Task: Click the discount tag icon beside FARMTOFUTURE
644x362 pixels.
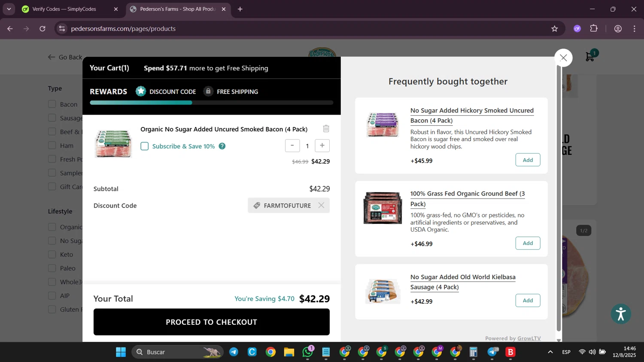Action: [257, 205]
